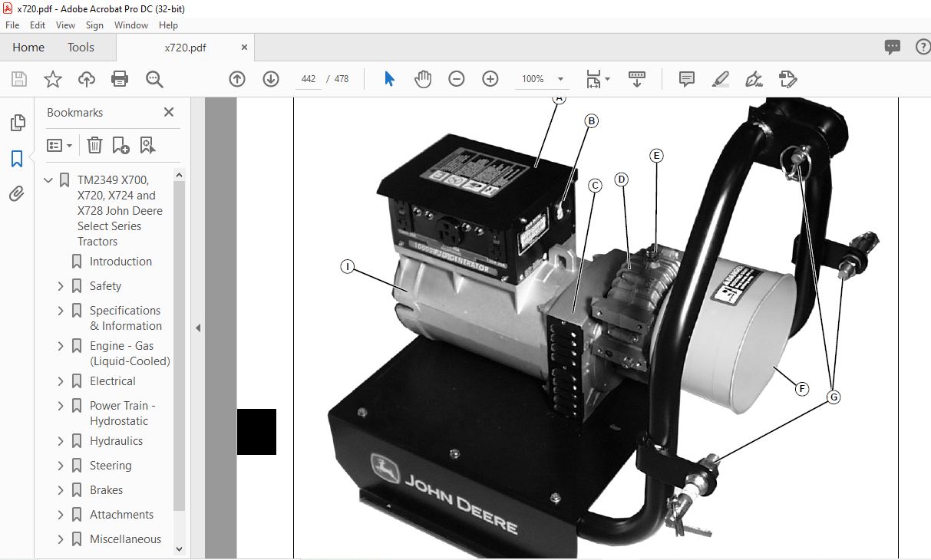Screen dimensions: 931x560
Task: Open the Find text search tool
Action: tap(154, 79)
